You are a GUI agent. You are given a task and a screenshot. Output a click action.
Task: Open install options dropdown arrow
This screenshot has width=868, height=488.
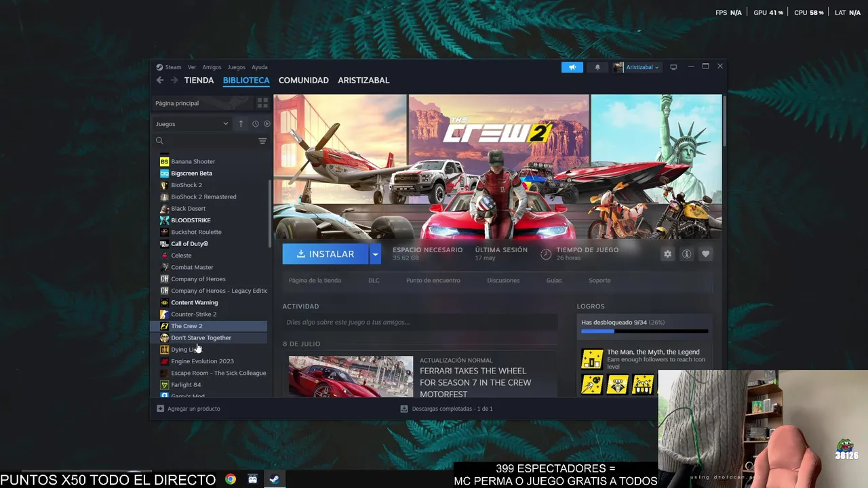click(x=375, y=254)
